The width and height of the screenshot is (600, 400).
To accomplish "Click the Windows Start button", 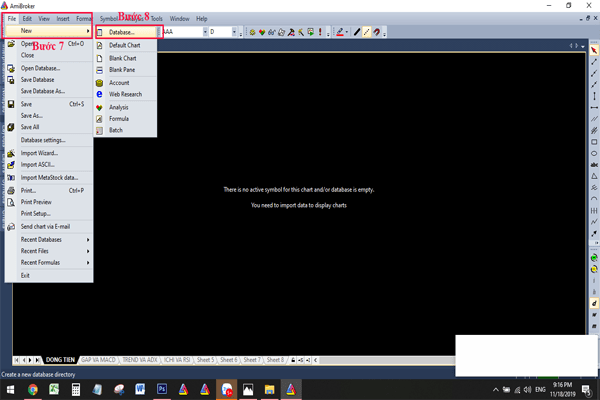I will click(x=9, y=389).
